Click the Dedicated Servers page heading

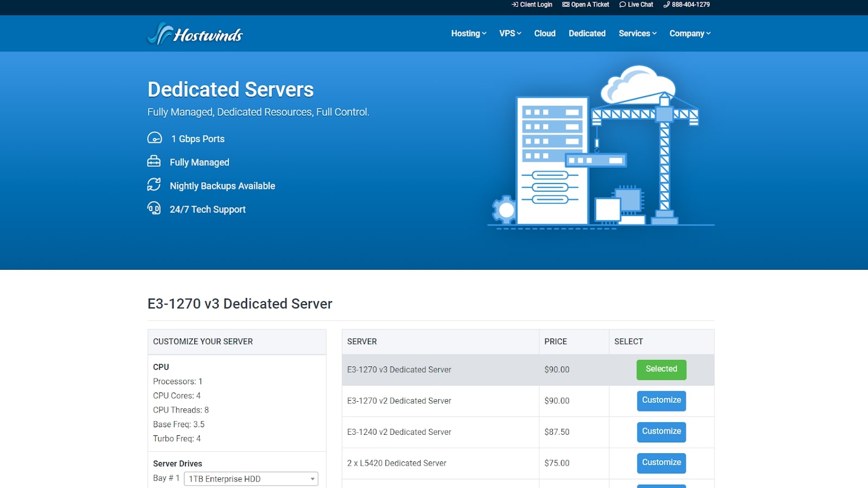point(231,90)
